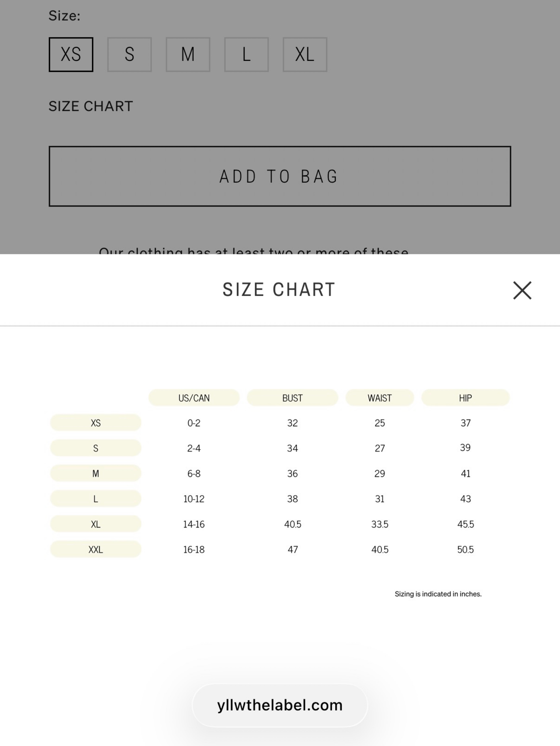Click the WAIST column header
Screen dimensions: 560x746
coord(380,398)
